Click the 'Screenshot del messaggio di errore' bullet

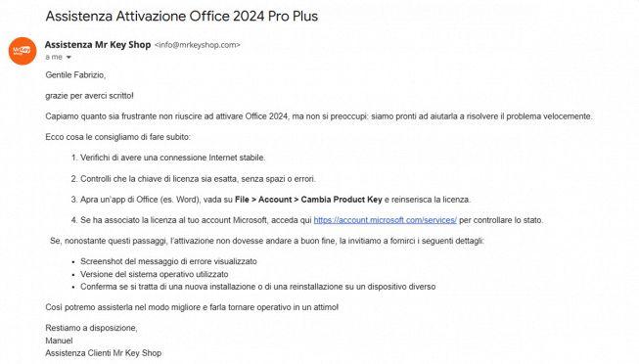click(x=168, y=261)
